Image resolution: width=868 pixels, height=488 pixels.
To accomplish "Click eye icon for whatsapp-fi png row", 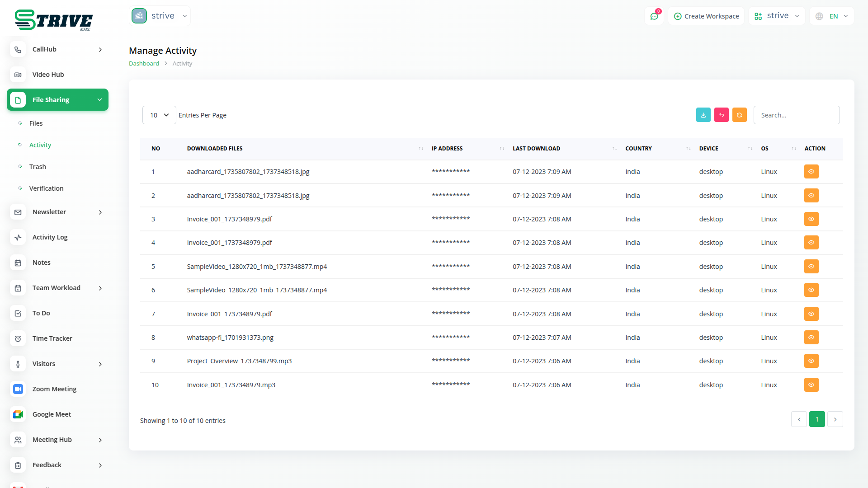I will tap(811, 338).
